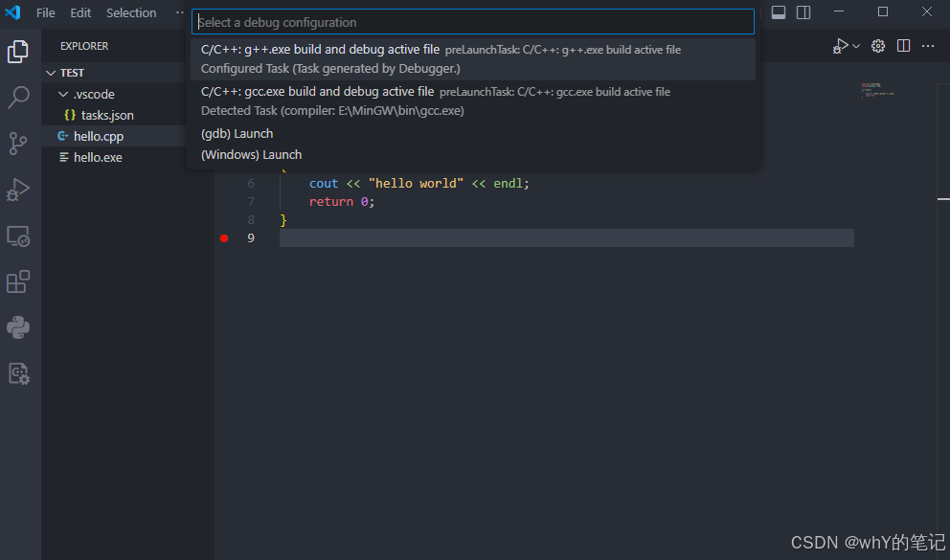Viewport: 950px width, 560px height.
Task: Open the overflow menu ellipsis in menu bar
Action: click(179, 12)
